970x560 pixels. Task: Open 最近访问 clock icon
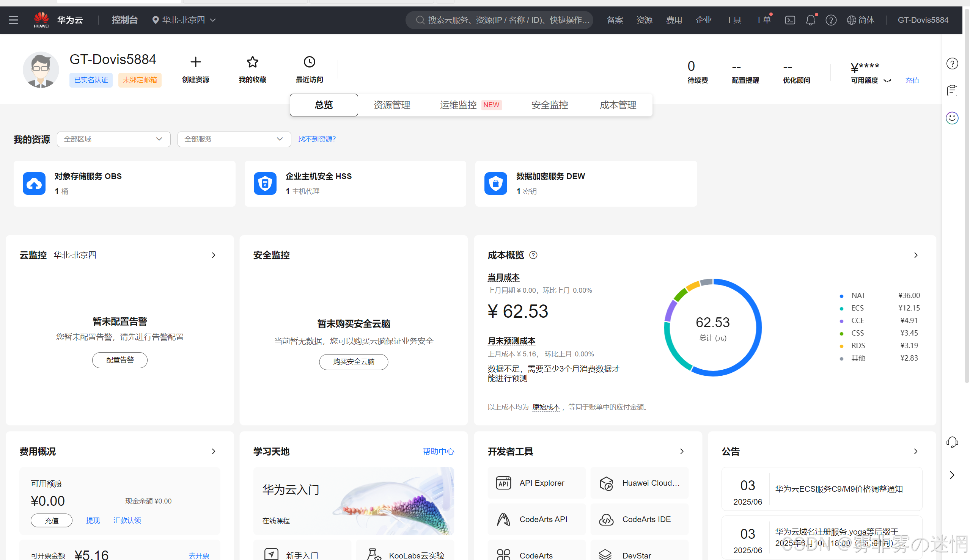[309, 62]
